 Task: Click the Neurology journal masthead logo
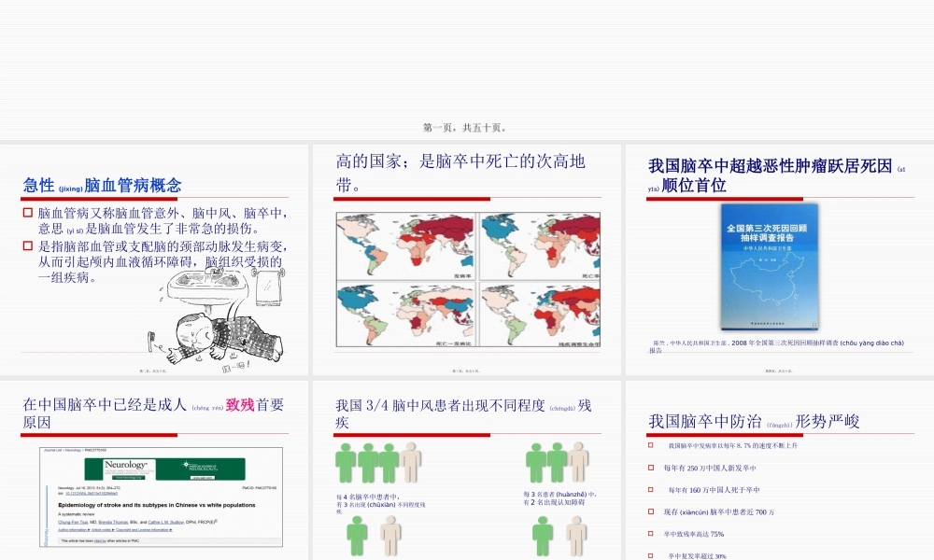126,467
